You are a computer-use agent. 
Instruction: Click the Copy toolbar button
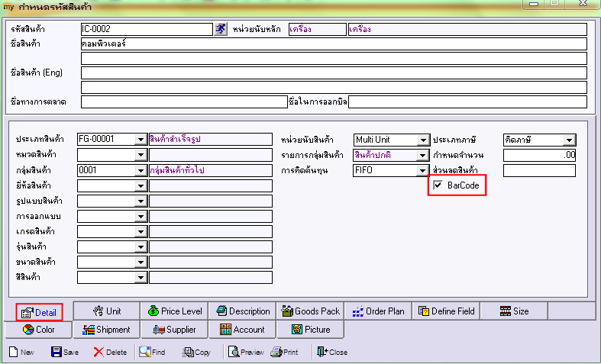196,353
